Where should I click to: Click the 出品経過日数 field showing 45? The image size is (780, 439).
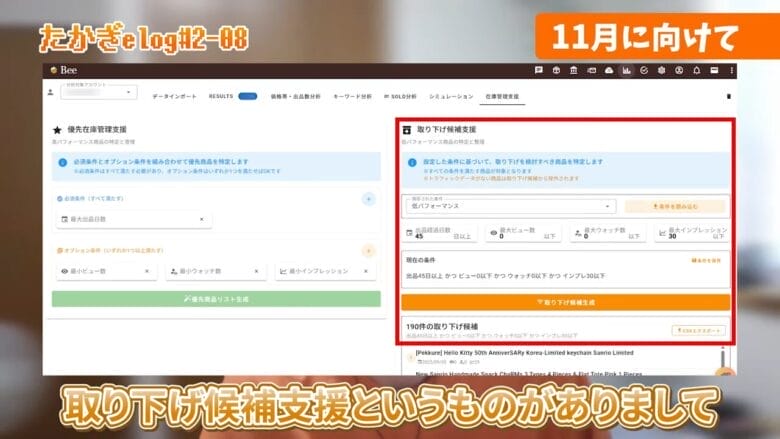point(441,233)
